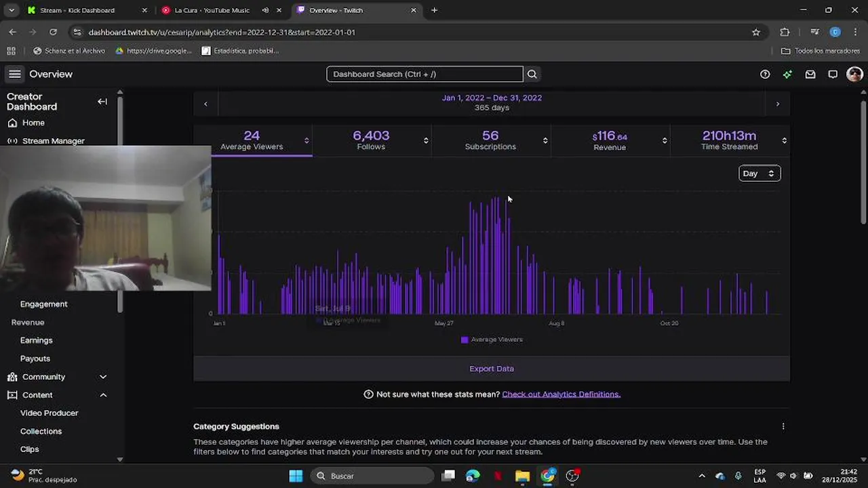Image resolution: width=868 pixels, height=488 pixels.
Task: Go to previous date range arrow
Action: pos(205,104)
